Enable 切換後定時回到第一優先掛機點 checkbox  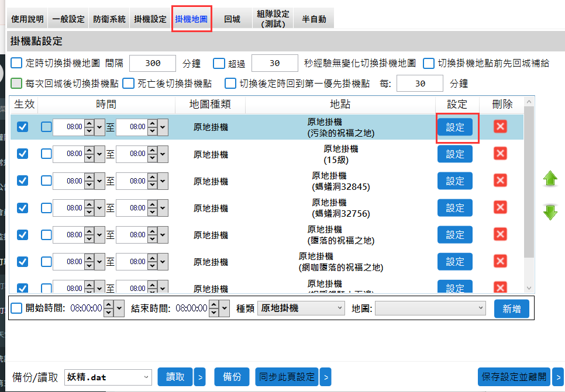pos(230,83)
